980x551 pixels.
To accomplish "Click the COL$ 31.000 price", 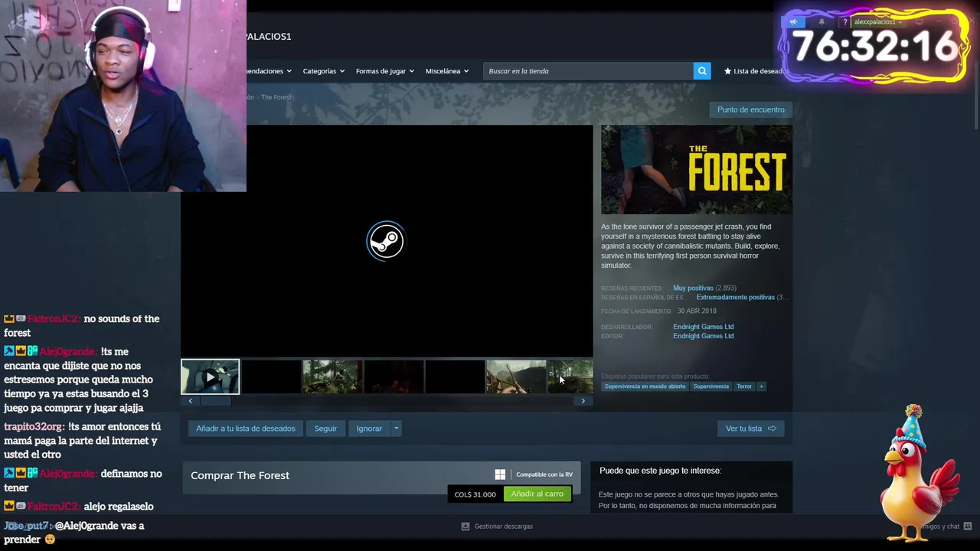I will pos(475,494).
